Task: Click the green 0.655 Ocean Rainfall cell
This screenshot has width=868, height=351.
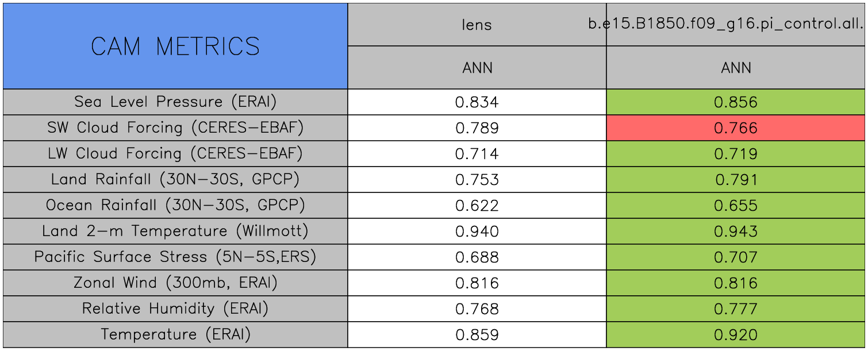Action: click(x=736, y=206)
